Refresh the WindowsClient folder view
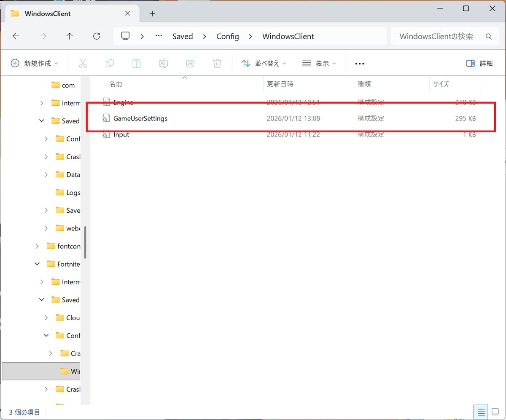Image resolution: width=506 pixels, height=420 pixels. pyautogui.click(x=97, y=36)
